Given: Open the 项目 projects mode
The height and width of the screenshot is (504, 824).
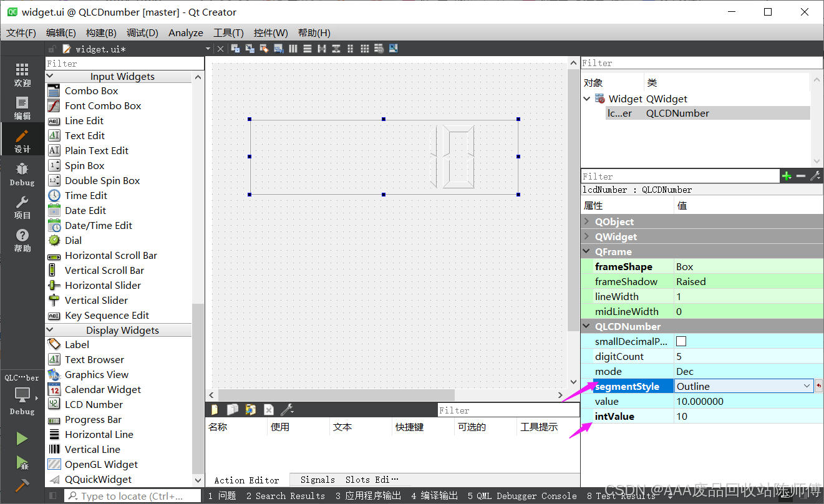Looking at the screenshot, I should coord(22,207).
